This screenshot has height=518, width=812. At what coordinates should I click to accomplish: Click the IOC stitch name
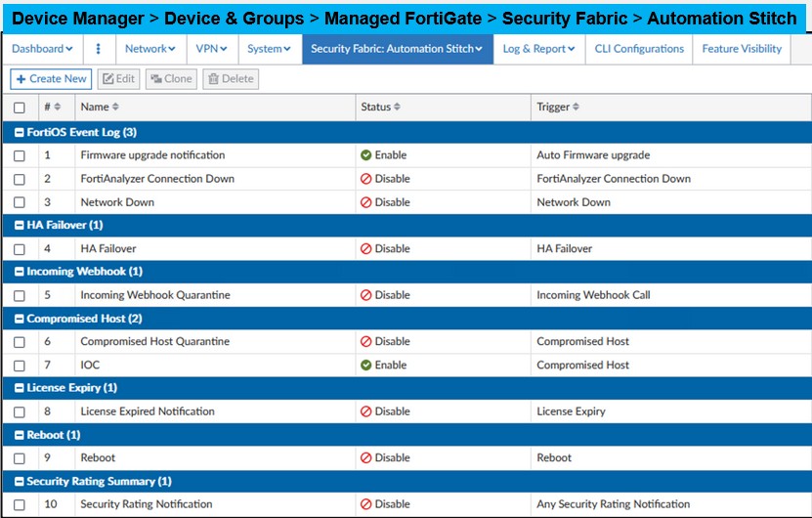click(x=90, y=365)
